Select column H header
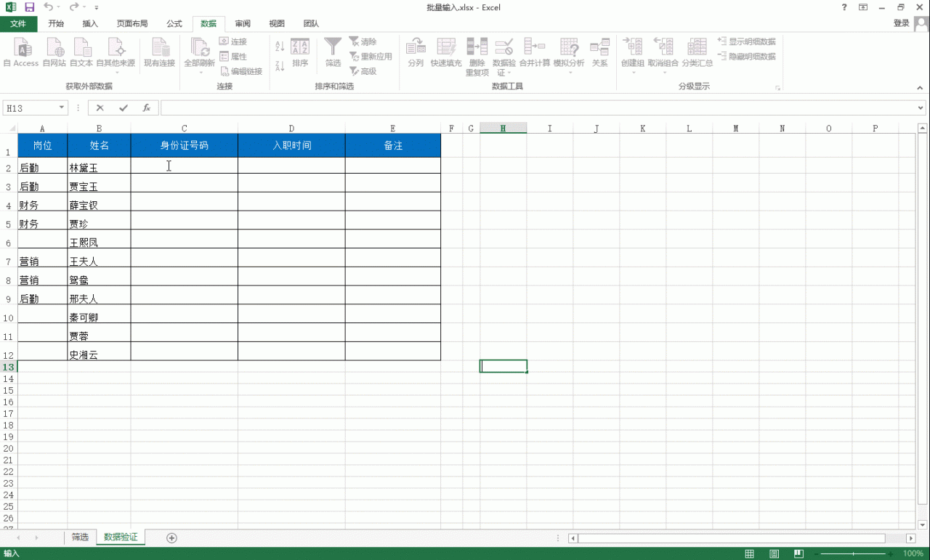Image resolution: width=930 pixels, height=560 pixels. point(503,129)
